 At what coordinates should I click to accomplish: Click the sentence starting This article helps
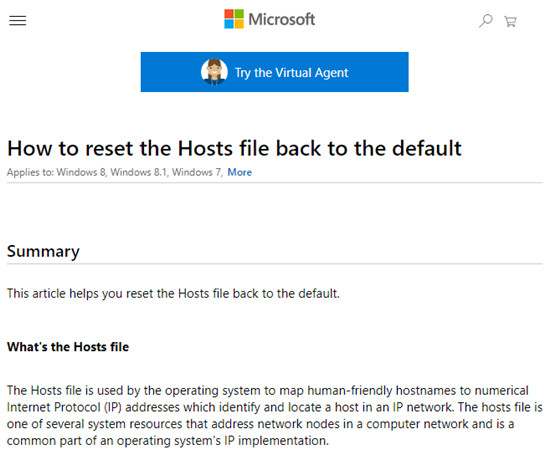pyautogui.click(x=173, y=293)
